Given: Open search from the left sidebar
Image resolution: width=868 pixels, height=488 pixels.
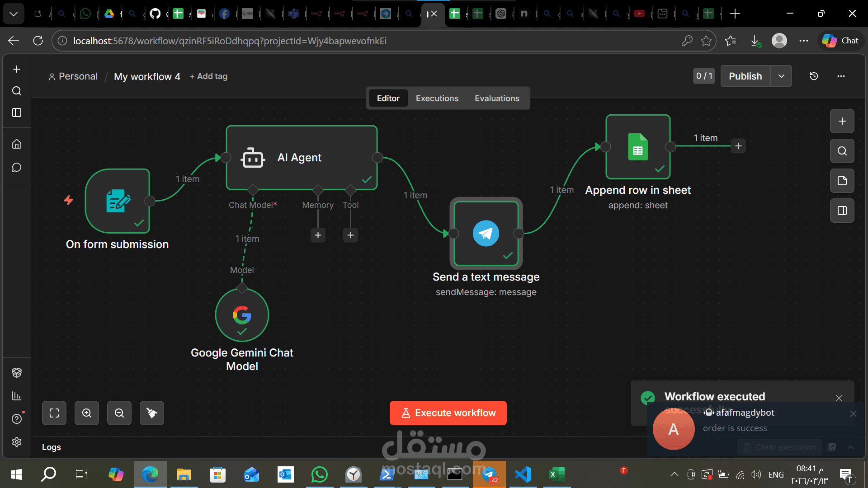Looking at the screenshot, I should coord(17,91).
